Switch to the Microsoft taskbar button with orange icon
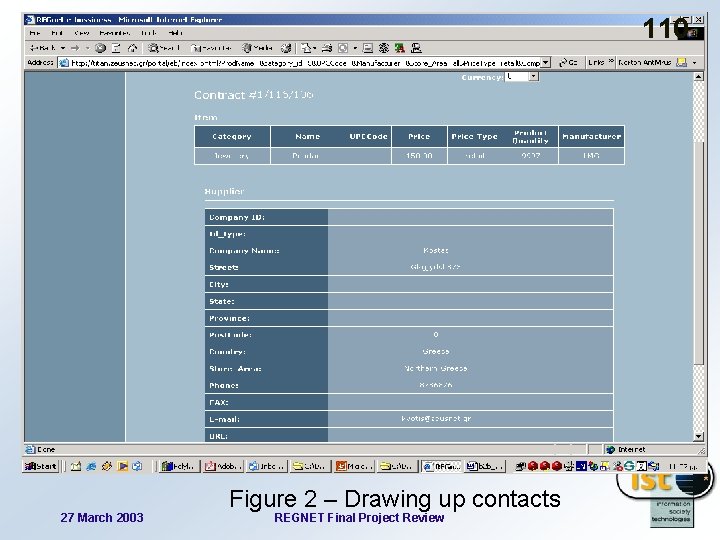The image size is (720, 540). click(x=354, y=467)
